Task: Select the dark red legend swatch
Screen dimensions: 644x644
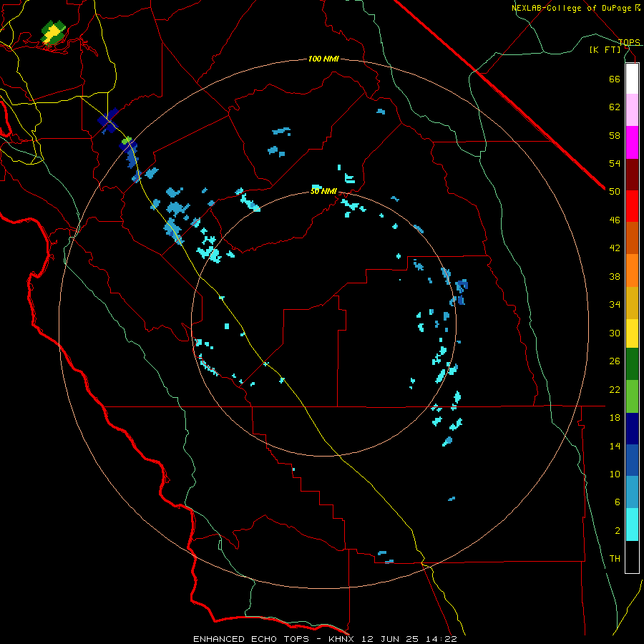Action: pos(632,175)
